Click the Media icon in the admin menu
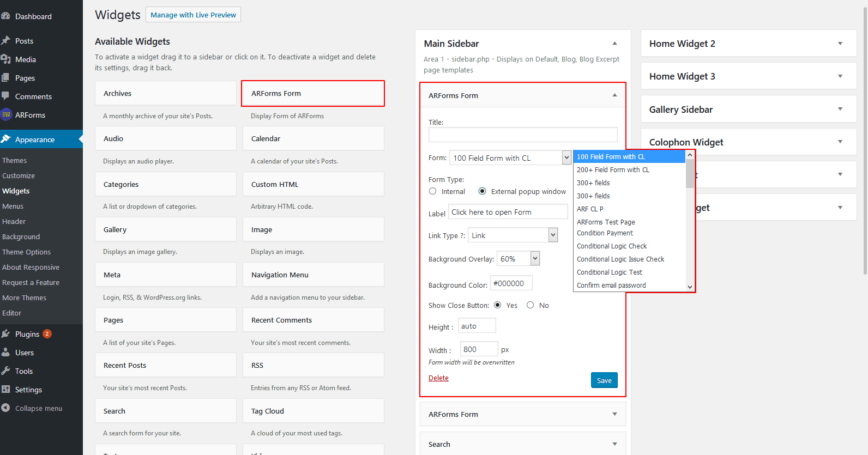Viewport: 868px width, 455px height. click(x=6, y=59)
